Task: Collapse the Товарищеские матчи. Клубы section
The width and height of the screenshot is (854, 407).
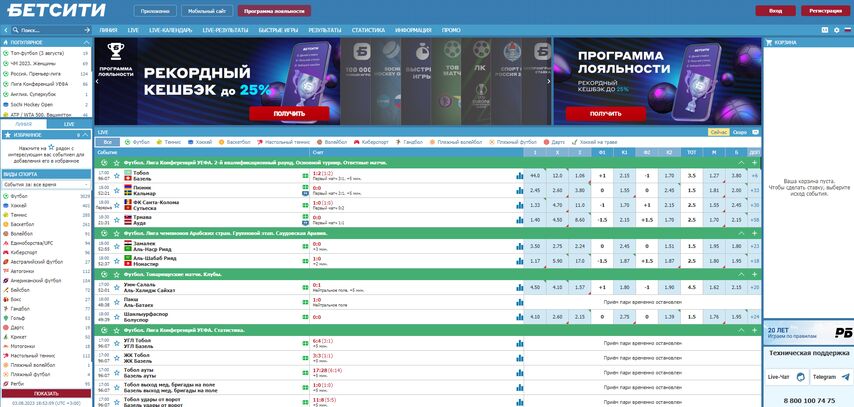Action: point(741,275)
